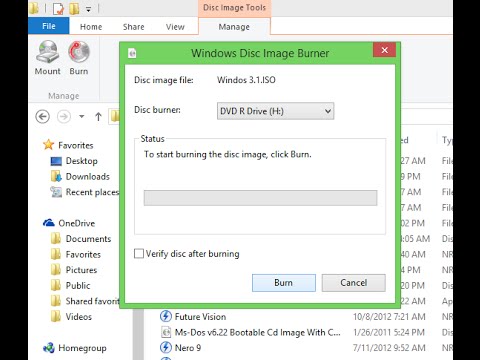
Task: Click the 1/26/2011 5:24 PM date cell
Action: [x=389, y=332]
